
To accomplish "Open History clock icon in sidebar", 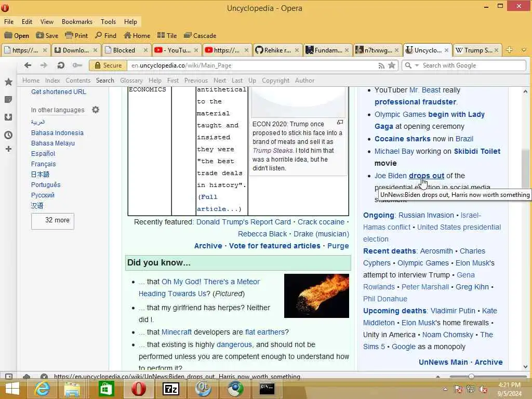I will coord(8,135).
